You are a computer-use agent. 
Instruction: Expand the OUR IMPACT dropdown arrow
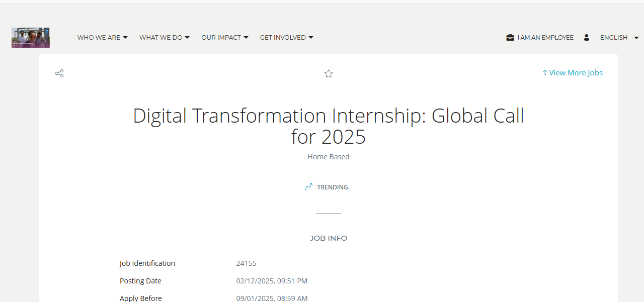[246, 38]
